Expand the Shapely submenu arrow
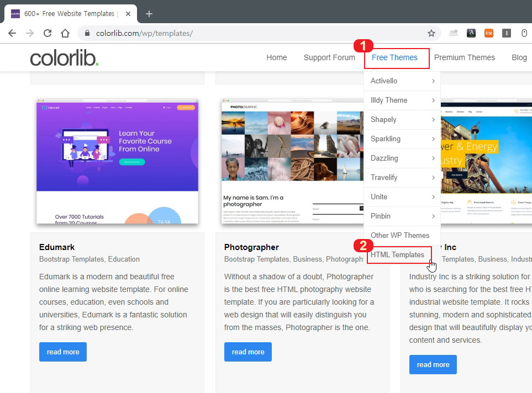 tap(433, 119)
